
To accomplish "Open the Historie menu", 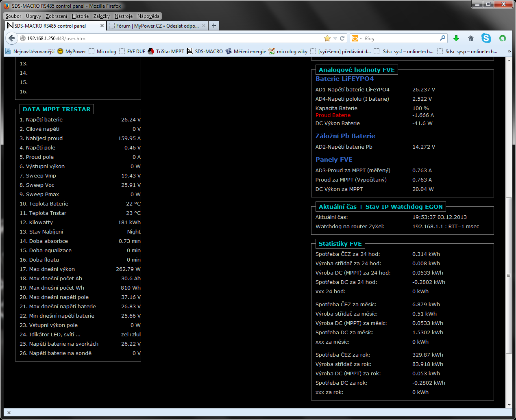I will coord(80,16).
